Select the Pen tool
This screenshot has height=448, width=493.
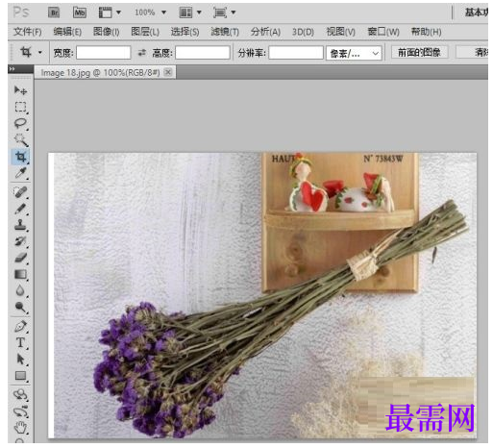(20, 327)
